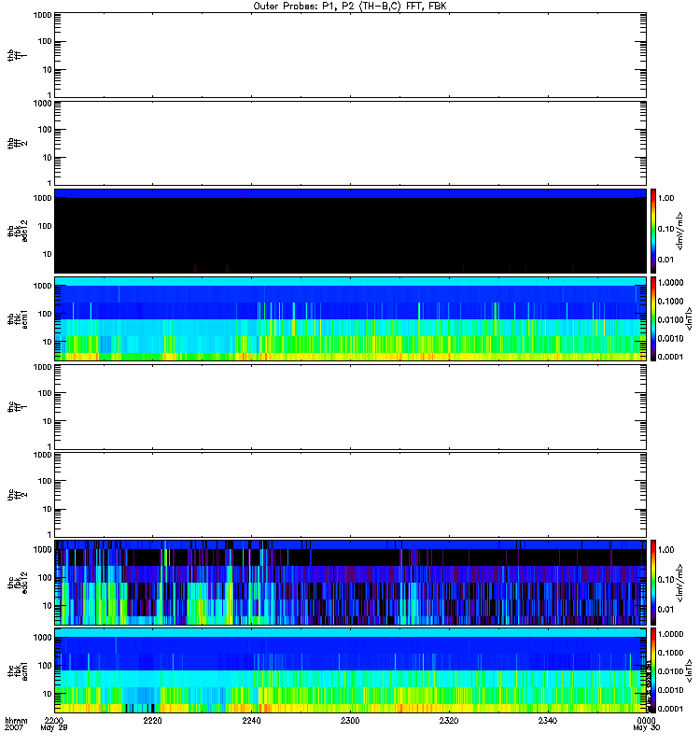The image size is (700, 747).
Task: Click the '2007' year label
Action: [x=13, y=727]
